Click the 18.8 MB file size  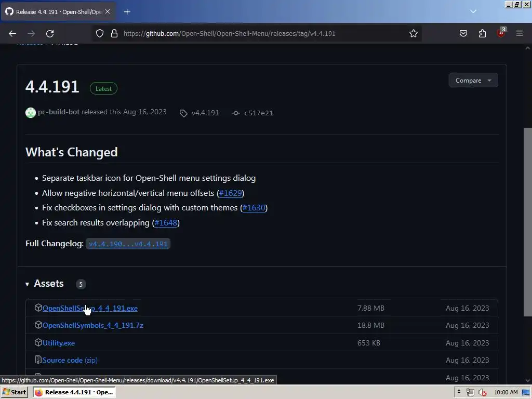(371, 325)
